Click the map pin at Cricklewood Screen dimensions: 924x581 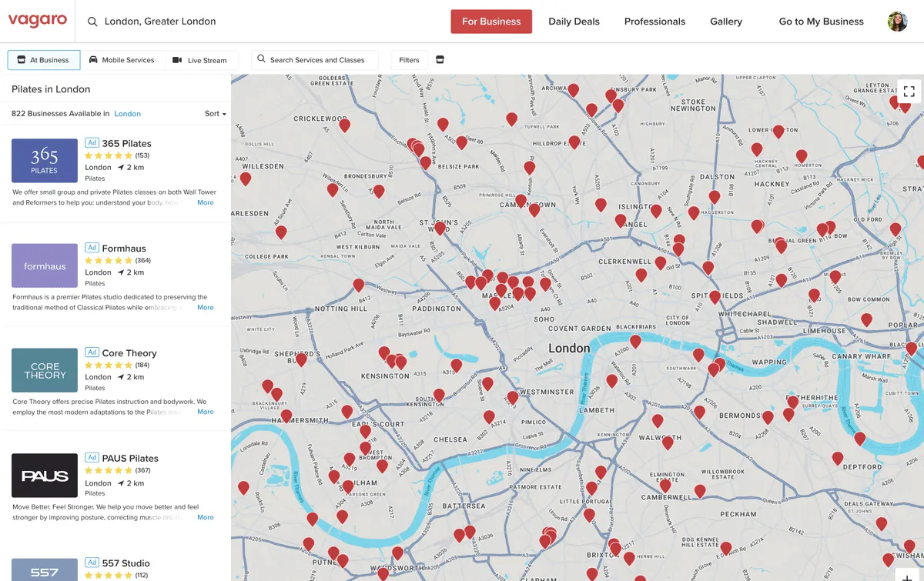tap(344, 125)
